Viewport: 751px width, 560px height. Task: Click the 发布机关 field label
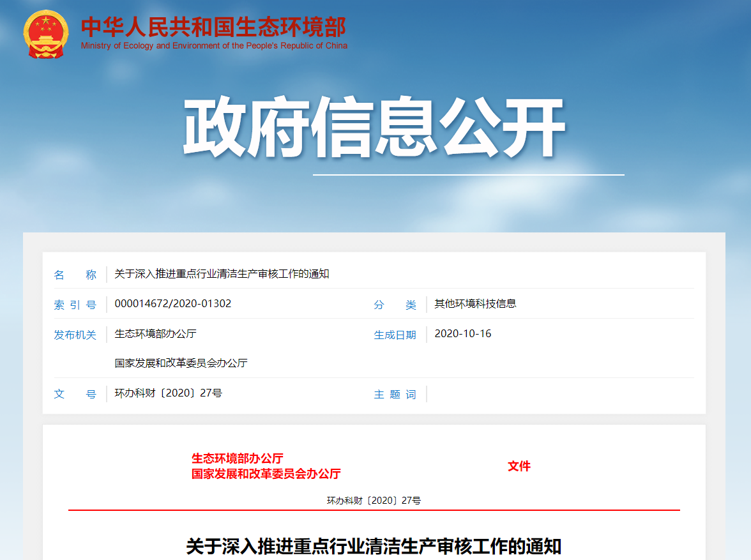(x=75, y=335)
